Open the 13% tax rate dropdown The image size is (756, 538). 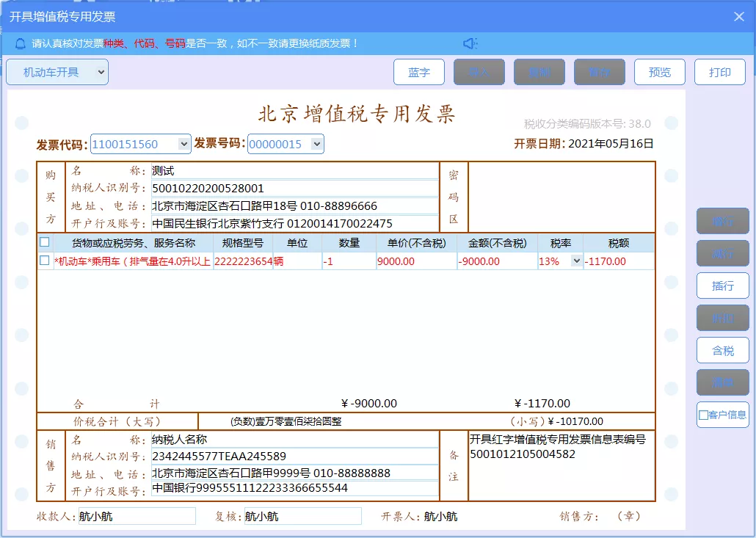pos(576,260)
